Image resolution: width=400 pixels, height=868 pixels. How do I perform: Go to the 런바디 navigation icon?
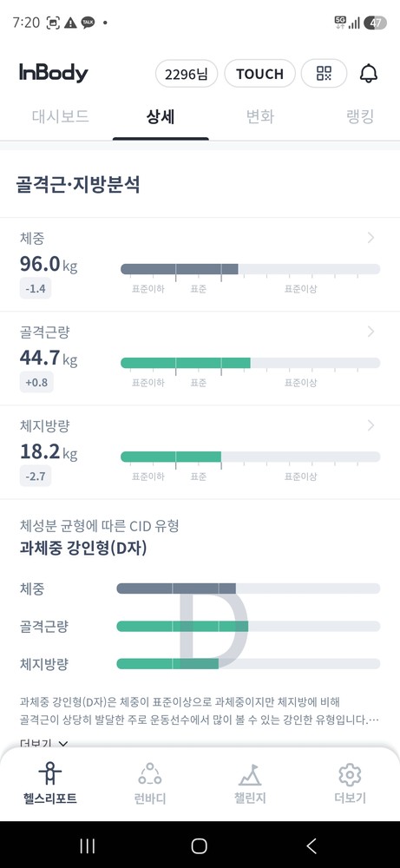click(150, 773)
